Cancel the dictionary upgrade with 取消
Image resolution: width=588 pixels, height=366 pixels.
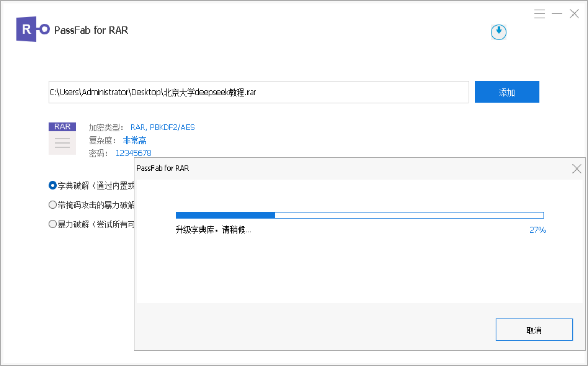(x=534, y=330)
